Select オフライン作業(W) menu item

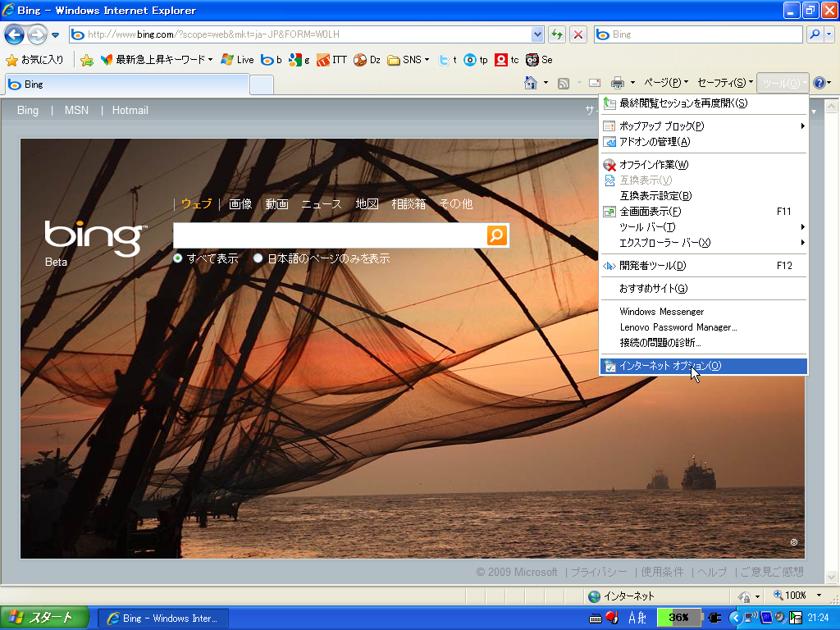point(703,165)
